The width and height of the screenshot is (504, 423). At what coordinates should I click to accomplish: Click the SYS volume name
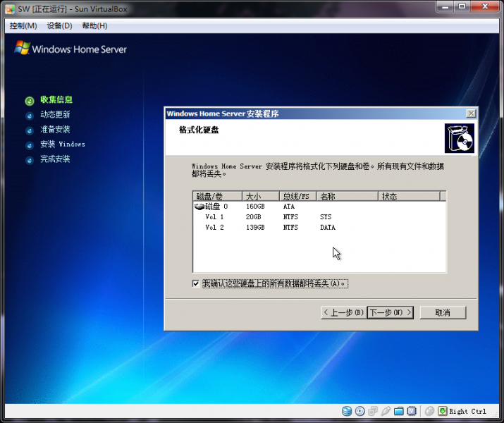(326, 217)
